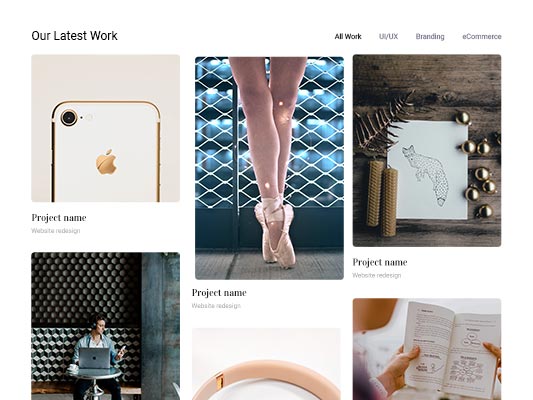Switch to the UI/UX filter tab
Viewport: 533px width, 400px height.
coord(388,36)
